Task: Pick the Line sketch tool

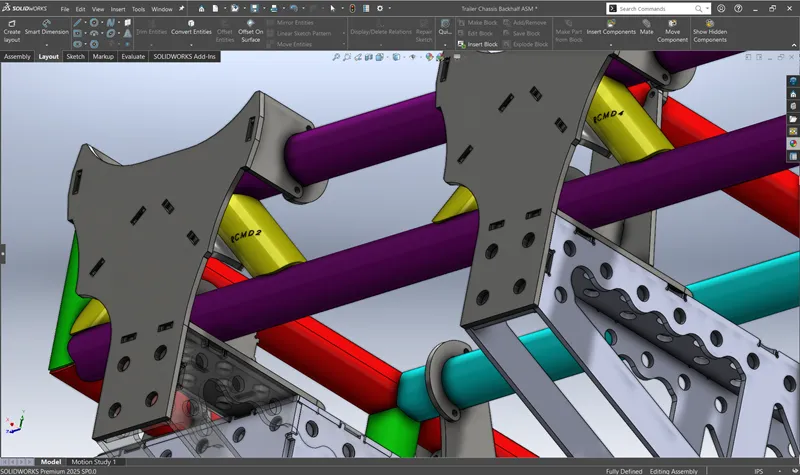Action: (x=78, y=22)
